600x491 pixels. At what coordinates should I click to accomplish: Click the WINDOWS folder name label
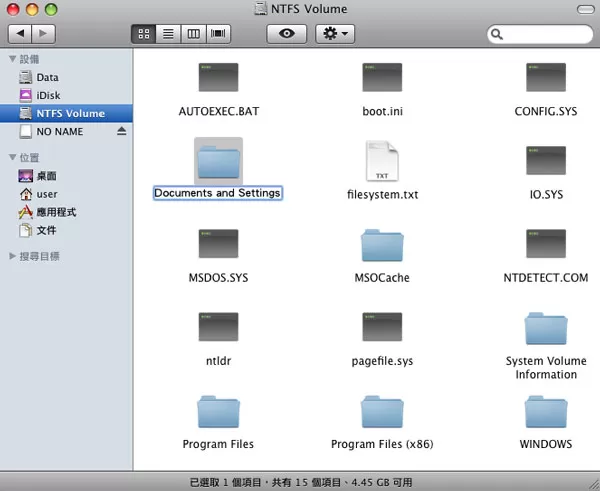[546, 444]
